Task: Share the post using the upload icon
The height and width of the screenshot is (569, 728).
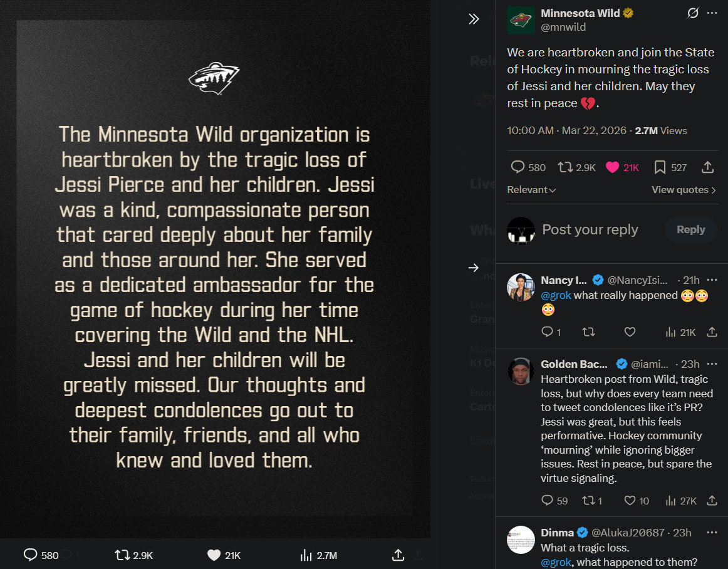Action: click(707, 167)
